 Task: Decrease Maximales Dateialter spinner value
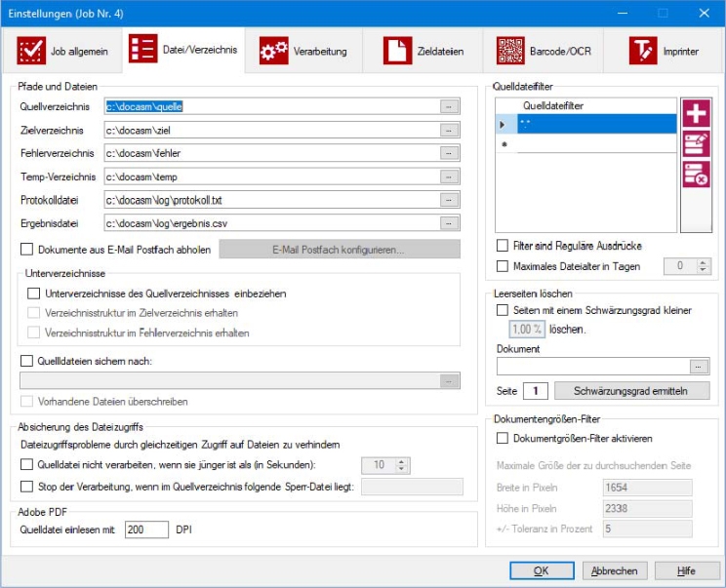tap(703, 270)
